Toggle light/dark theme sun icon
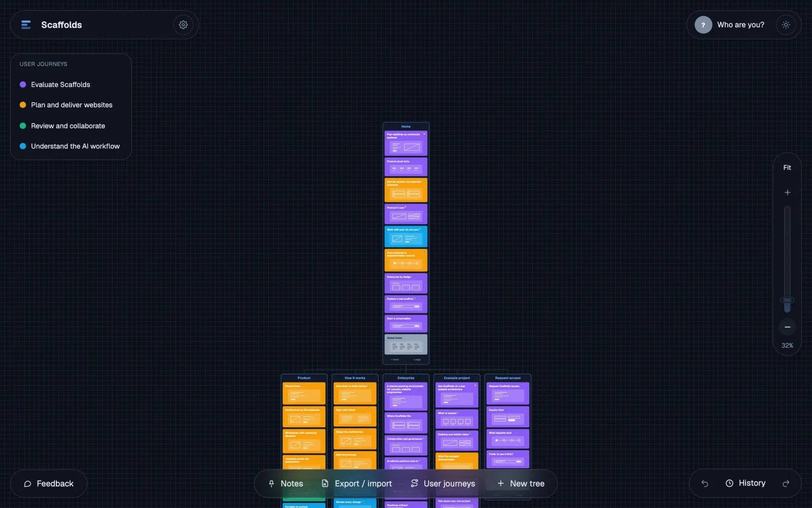Screen dimensions: 812x508 [786, 24]
